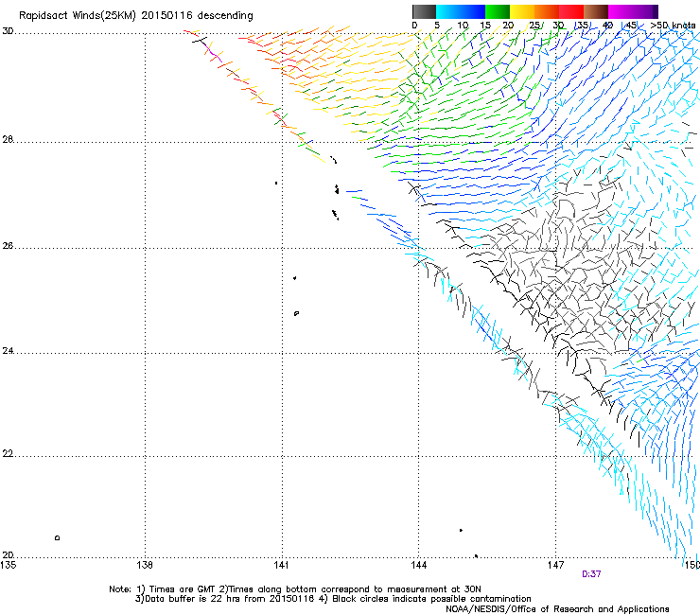The height and width of the screenshot is (615, 700).
Task: Select the yellow 20–25 knots legend swatch
Action: point(522,11)
